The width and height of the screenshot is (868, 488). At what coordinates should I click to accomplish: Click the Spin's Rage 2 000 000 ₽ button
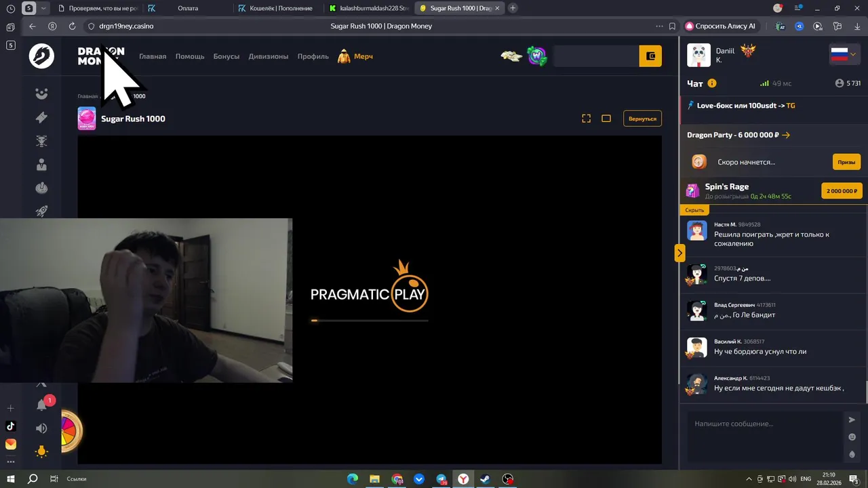point(842,191)
